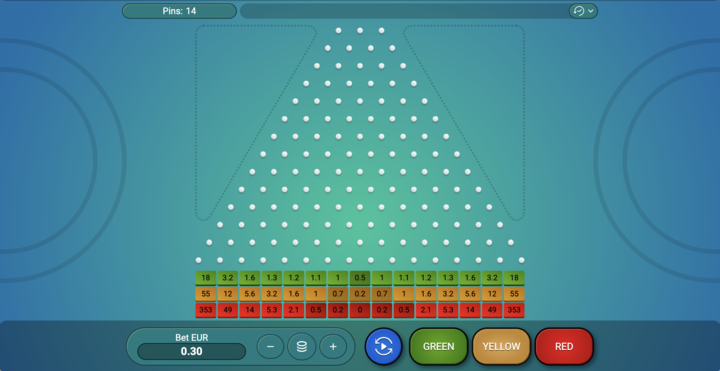Select the green row center 0.5 multiplier
The height and width of the screenshot is (371, 720).
click(360, 278)
